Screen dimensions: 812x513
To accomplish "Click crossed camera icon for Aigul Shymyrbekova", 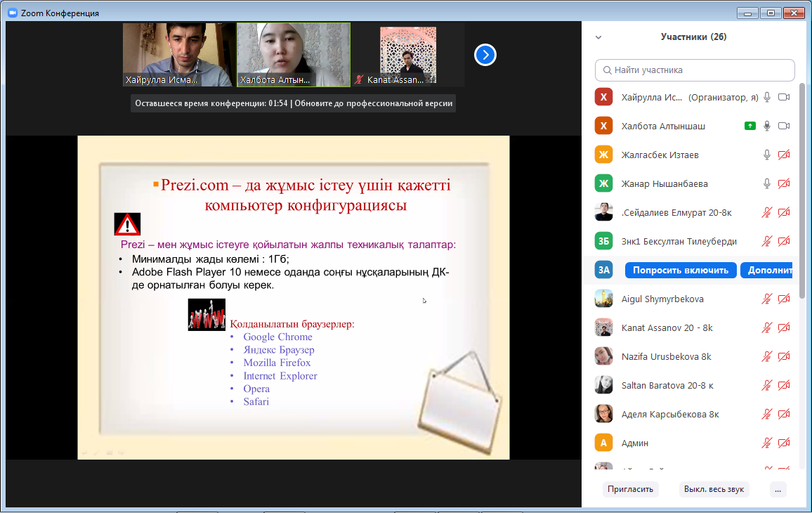I will pos(784,299).
